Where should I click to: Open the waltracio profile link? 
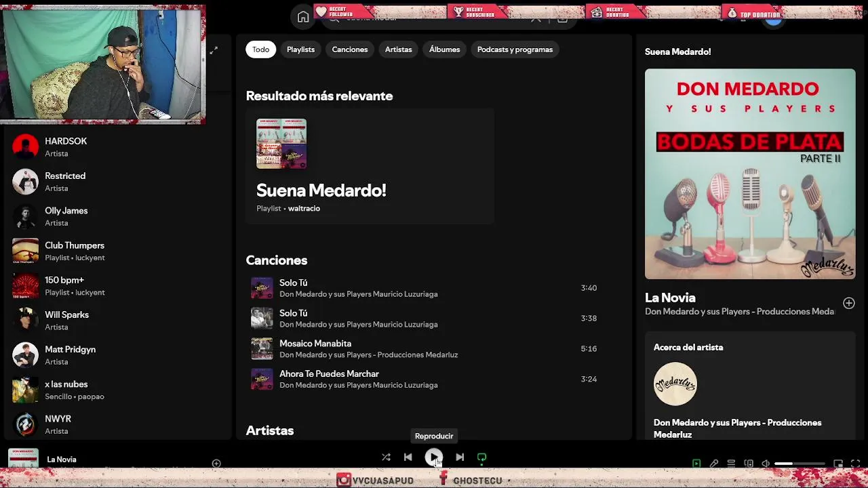304,209
